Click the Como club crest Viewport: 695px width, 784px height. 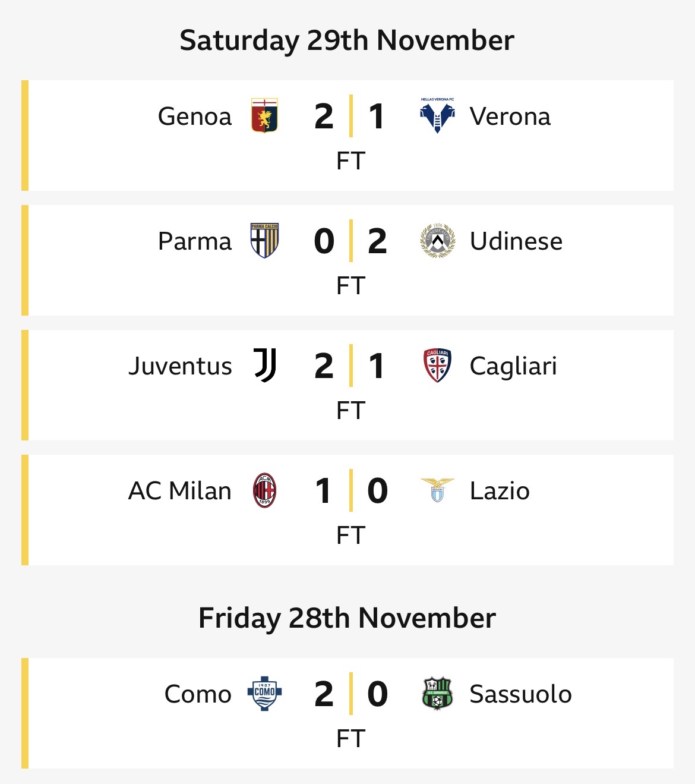264,694
